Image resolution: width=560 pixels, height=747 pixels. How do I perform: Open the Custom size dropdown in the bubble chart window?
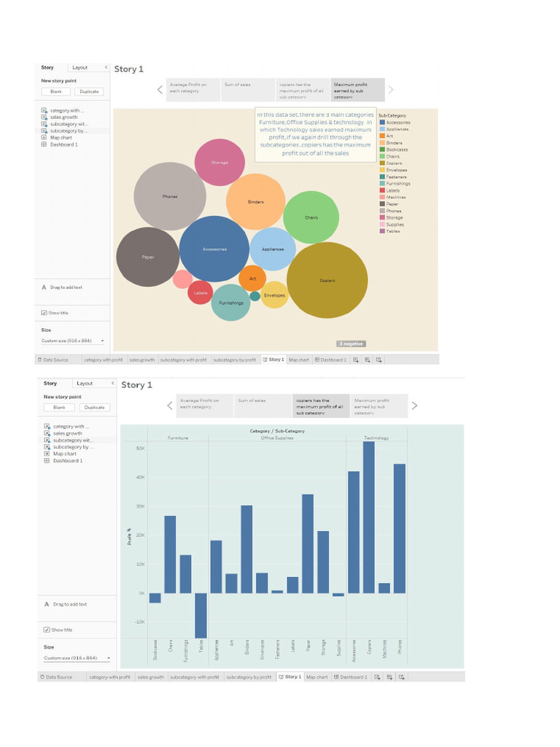(72, 341)
